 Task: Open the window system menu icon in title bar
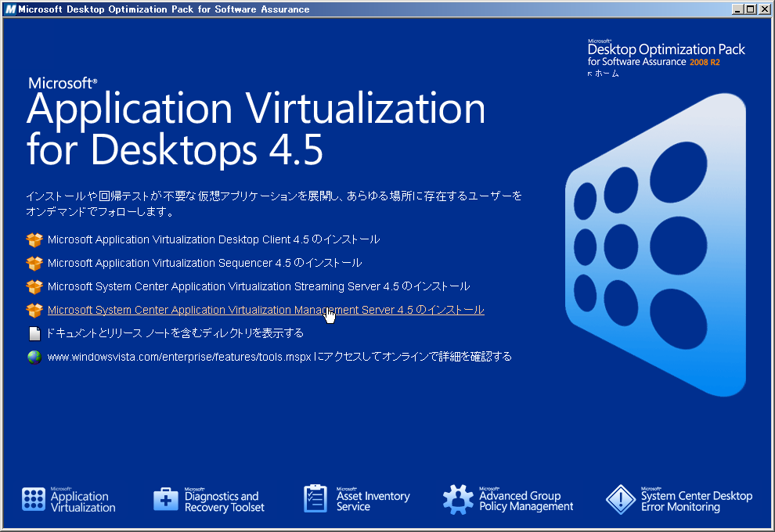point(9,9)
